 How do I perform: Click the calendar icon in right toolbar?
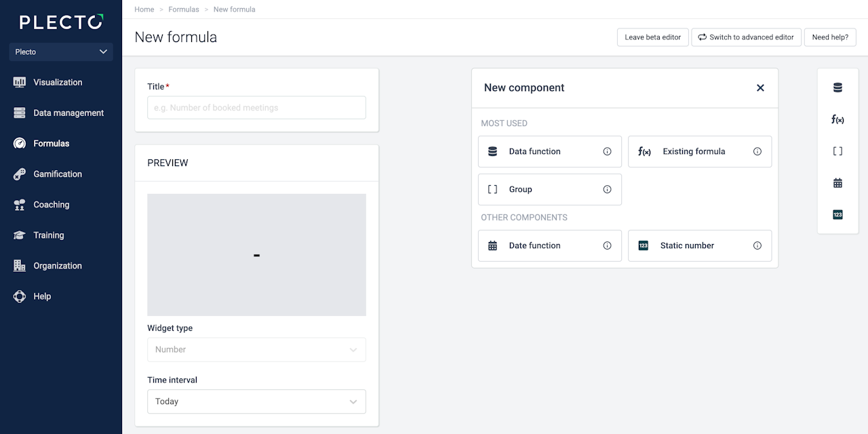tap(837, 183)
